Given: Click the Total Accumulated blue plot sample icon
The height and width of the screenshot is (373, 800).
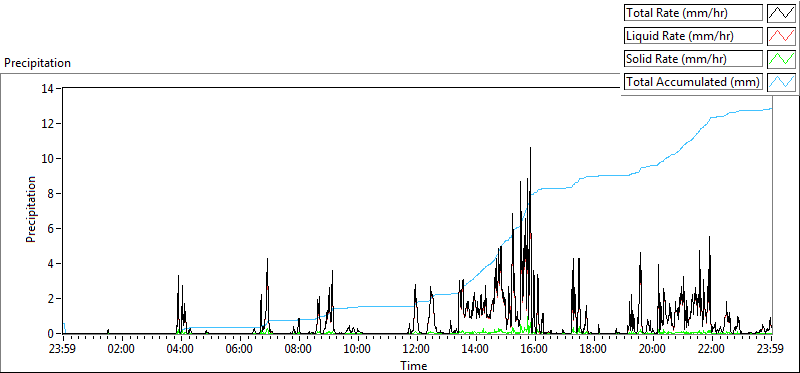Looking at the screenshot, I should 781,82.
